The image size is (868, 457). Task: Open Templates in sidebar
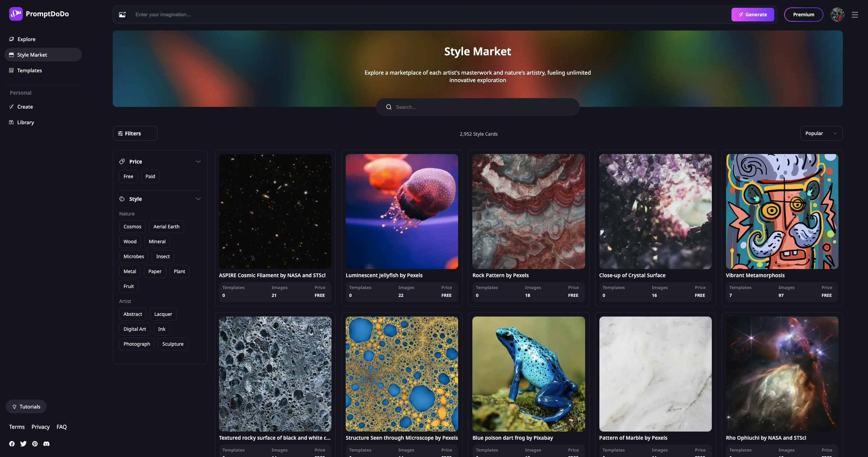[x=30, y=70]
